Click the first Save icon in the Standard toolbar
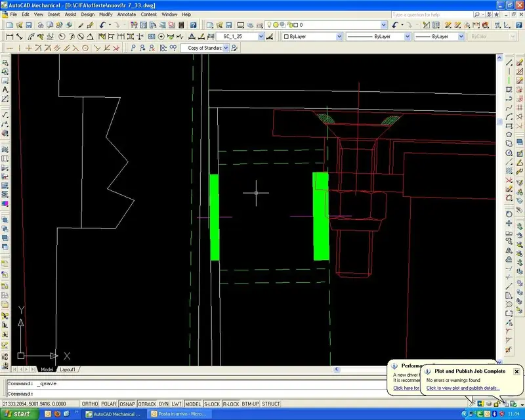This screenshot has width=525, height=420. click(28, 25)
